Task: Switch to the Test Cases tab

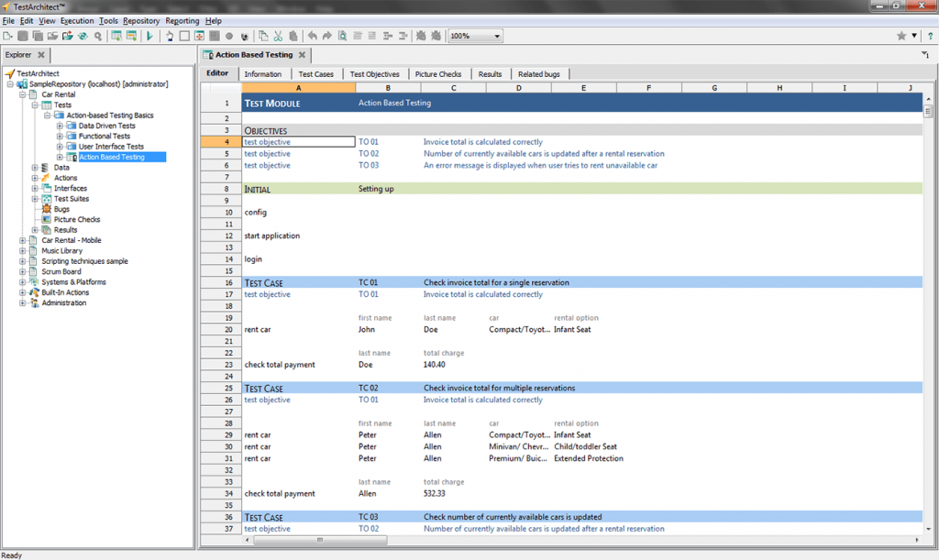Action: [x=316, y=74]
